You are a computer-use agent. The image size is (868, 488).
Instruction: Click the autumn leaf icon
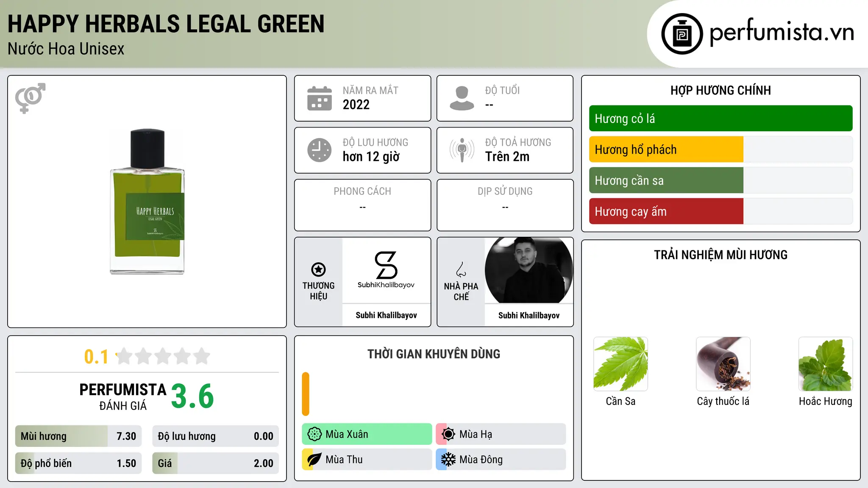click(314, 460)
